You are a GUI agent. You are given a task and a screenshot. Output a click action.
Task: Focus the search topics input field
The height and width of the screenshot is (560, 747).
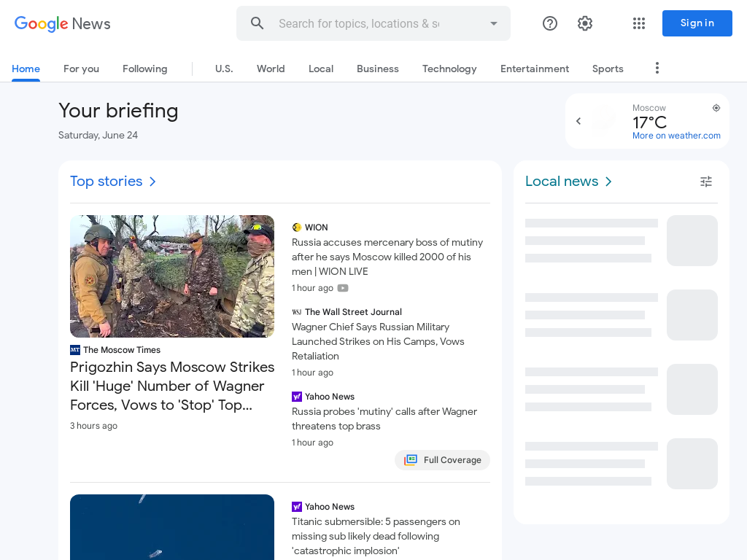(359, 23)
